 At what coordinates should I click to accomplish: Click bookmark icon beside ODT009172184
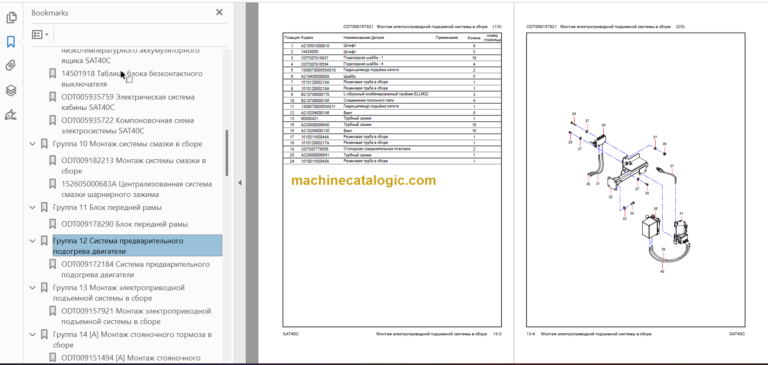[x=52, y=264]
